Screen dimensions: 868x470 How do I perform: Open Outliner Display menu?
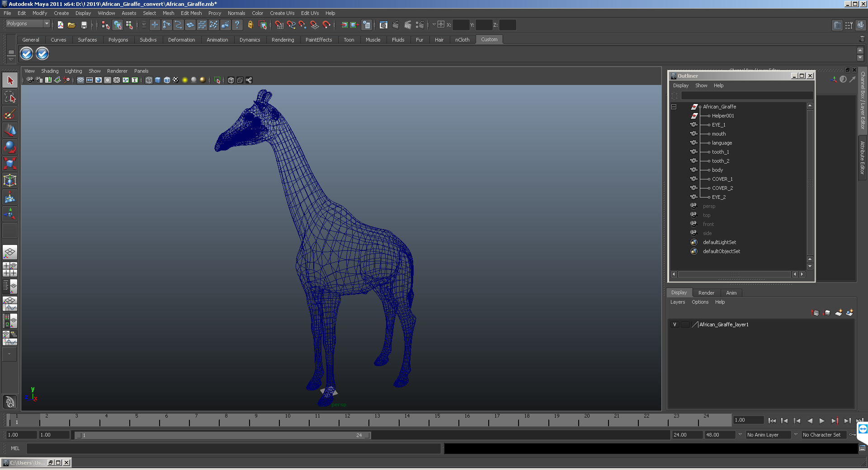[x=680, y=85]
